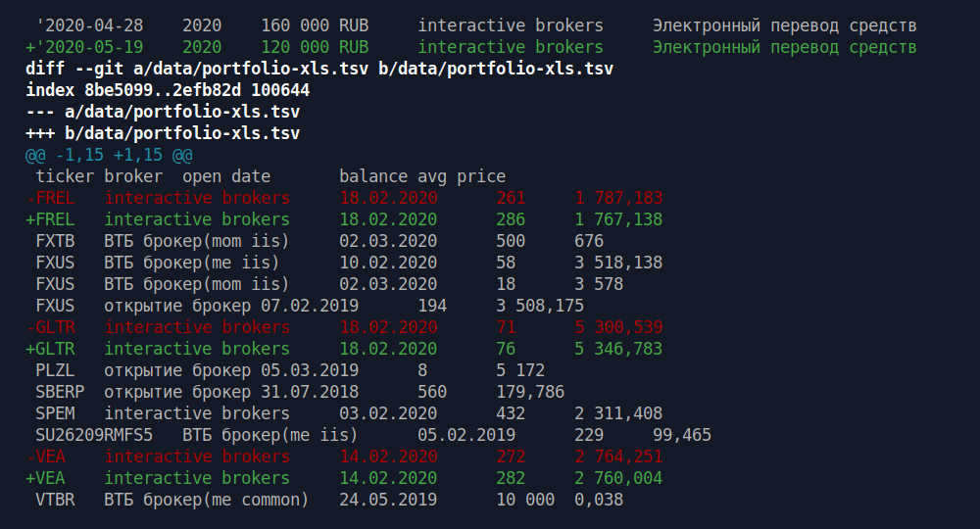Select the diff --git header line

click(319, 69)
